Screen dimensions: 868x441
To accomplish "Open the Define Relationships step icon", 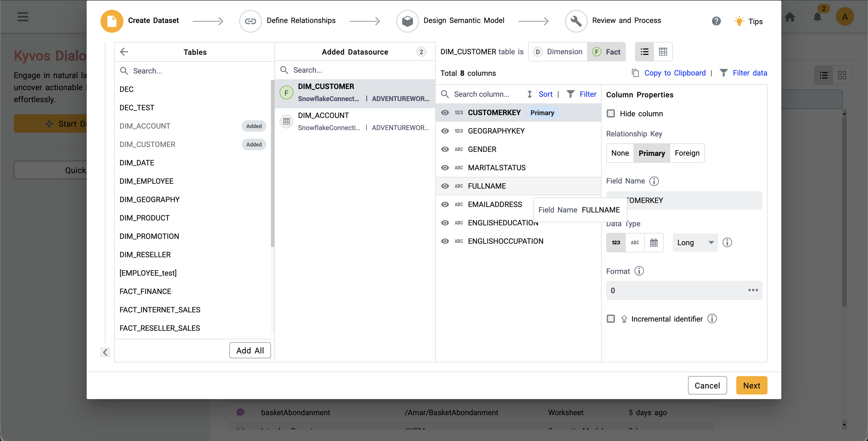I will [250, 21].
